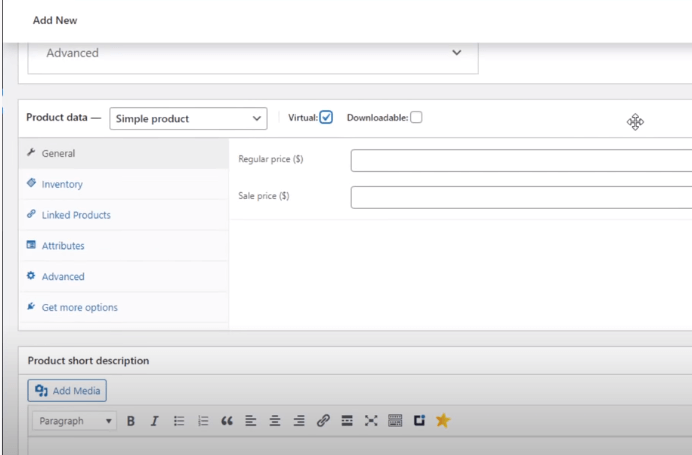Click the Product data label
Viewport: 692px width, 455px height.
coord(57,117)
